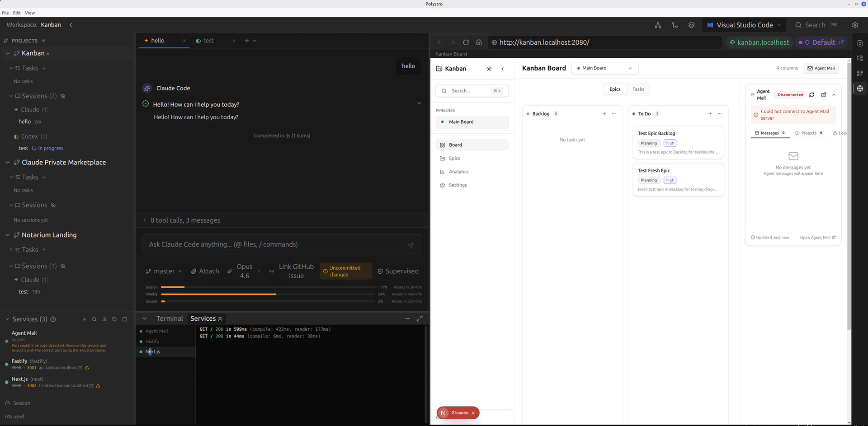Send message with paper plane icon

tap(410, 245)
